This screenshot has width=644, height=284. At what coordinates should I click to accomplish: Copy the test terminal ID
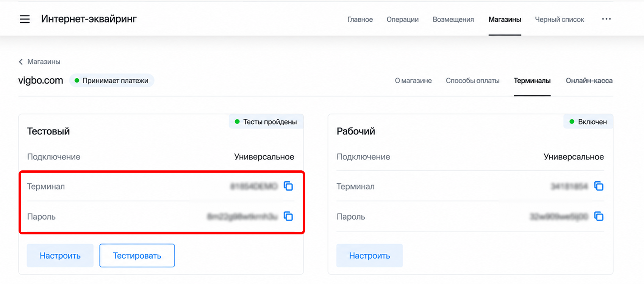tap(288, 186)
